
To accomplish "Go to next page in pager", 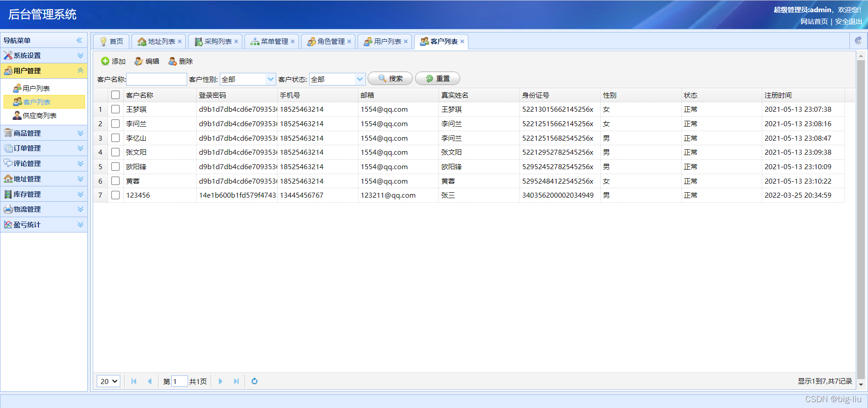I will (x=221, y=381).
